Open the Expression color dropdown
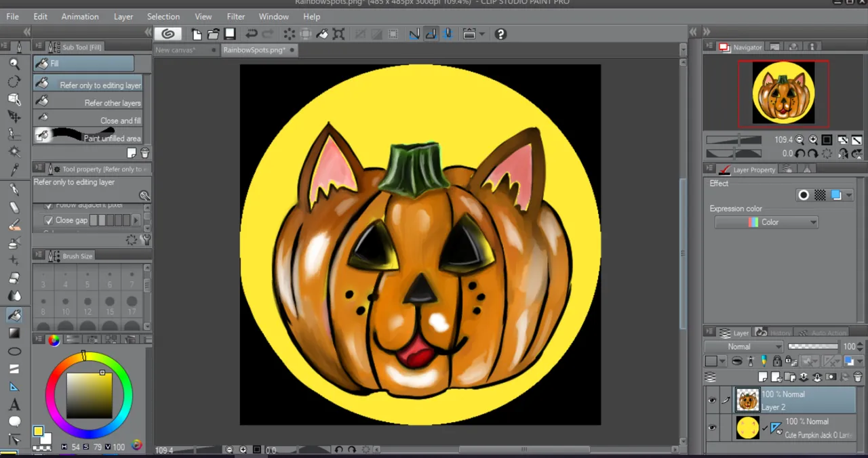The height and width of the screenshot is (458, 868). click(766, 222)
